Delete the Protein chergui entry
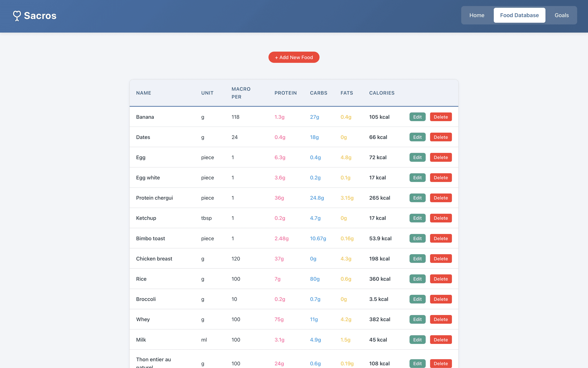 coord(441,198)
